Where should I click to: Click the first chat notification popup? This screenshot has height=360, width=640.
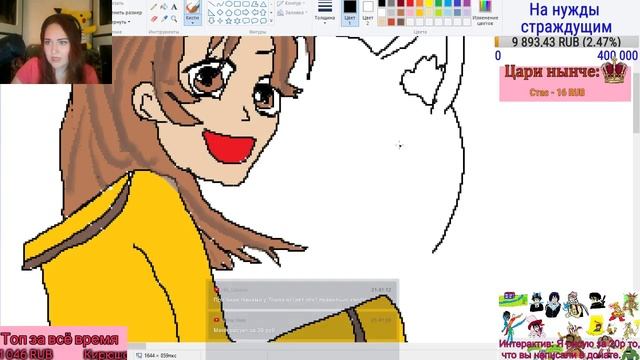[x=303, y=295]
